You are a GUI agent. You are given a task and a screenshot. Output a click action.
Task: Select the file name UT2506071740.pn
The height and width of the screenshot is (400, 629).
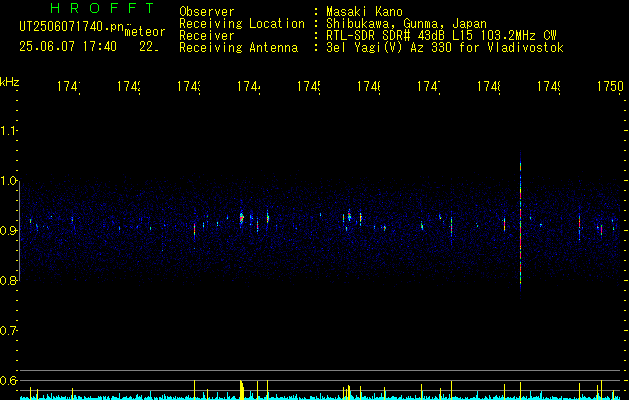[72, 27]
